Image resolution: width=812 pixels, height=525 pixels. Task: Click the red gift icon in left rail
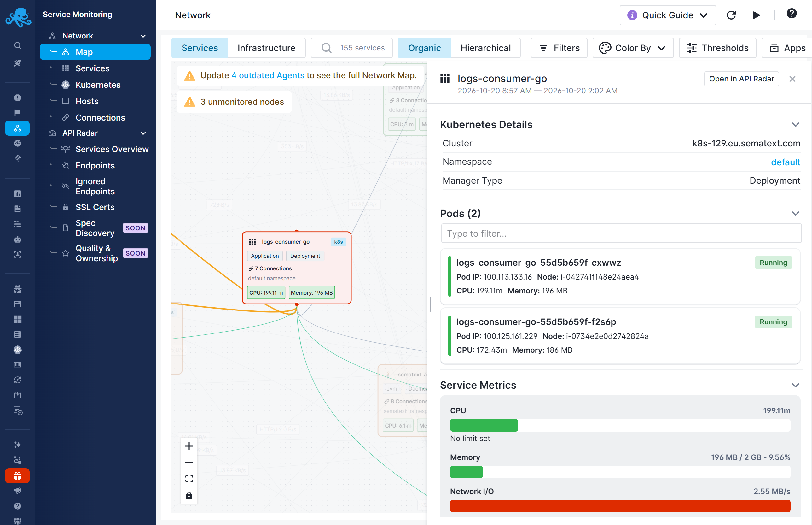coord(17,475)
